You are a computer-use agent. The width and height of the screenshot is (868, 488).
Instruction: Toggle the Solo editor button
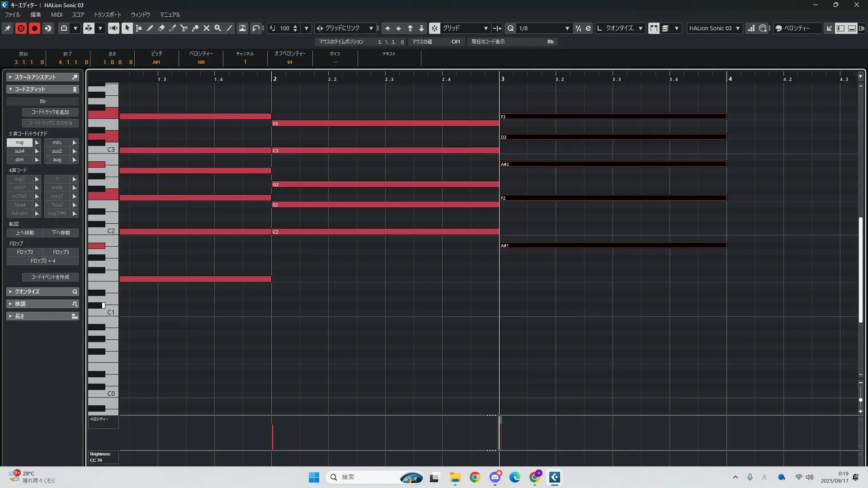pyautogui.click(x=21, y=28)
